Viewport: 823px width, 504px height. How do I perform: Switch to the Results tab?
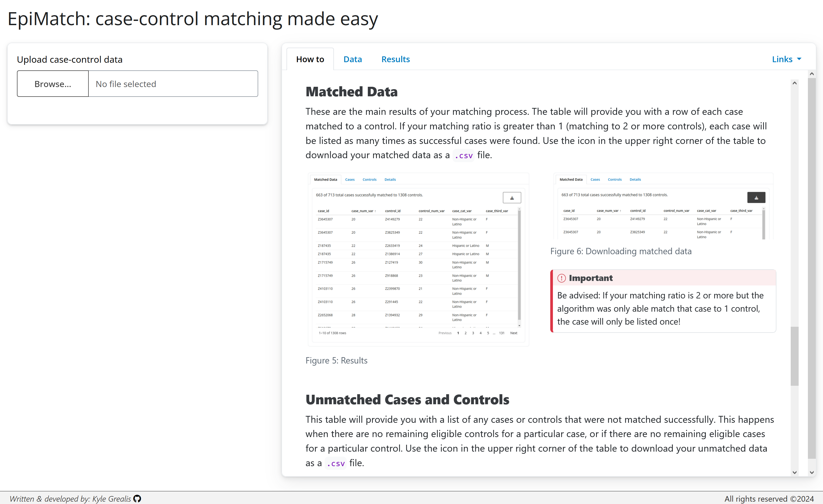coord(395,59)
